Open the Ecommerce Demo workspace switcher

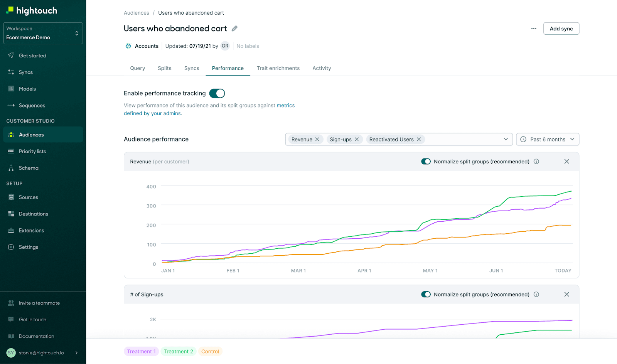coord(43,33)
